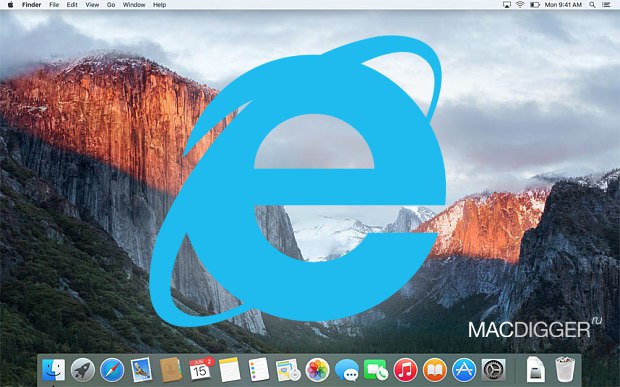
Task: Open Maps icon in Dock
Action: click(x=288, y=370)
